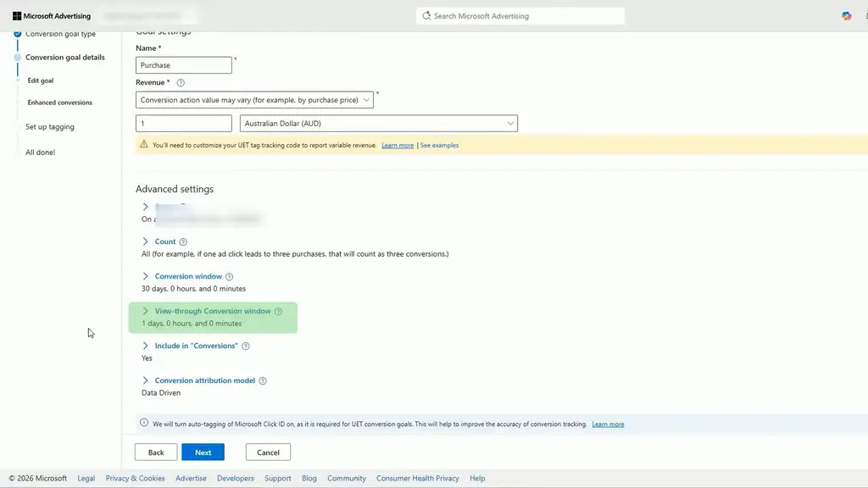Open Blog footer link
The width and height of the screenshot is (868, 488).
309,479
